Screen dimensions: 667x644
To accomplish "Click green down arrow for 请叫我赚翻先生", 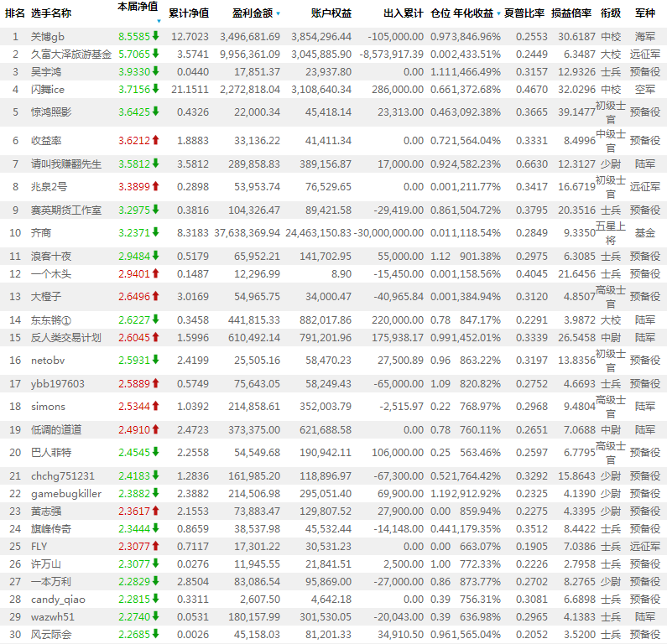I will 156,164.
